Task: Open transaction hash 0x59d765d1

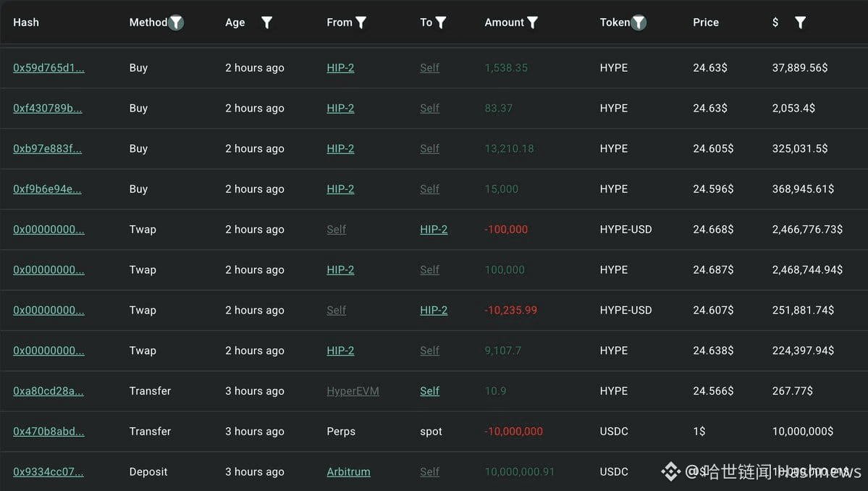Action: tap(49, 68)
